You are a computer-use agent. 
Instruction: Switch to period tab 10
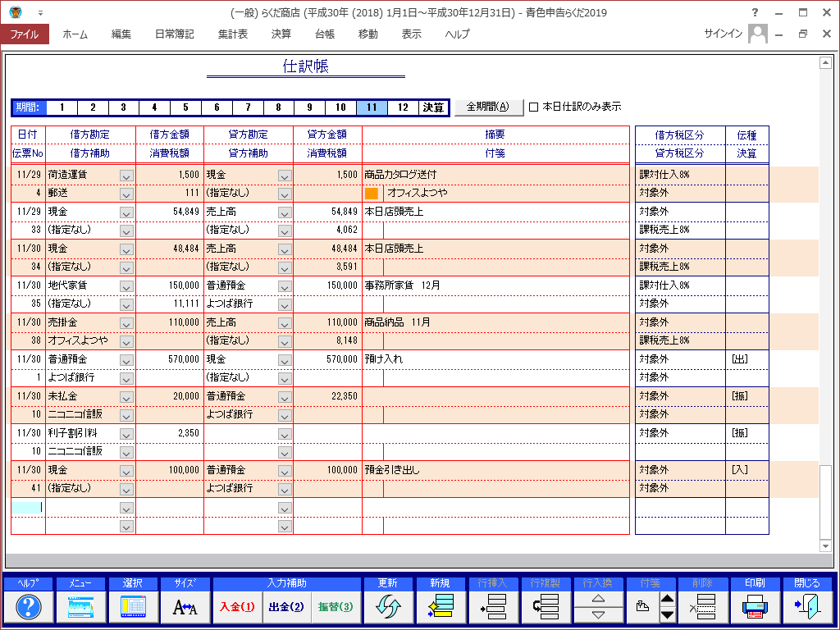(x=340, y=107)
